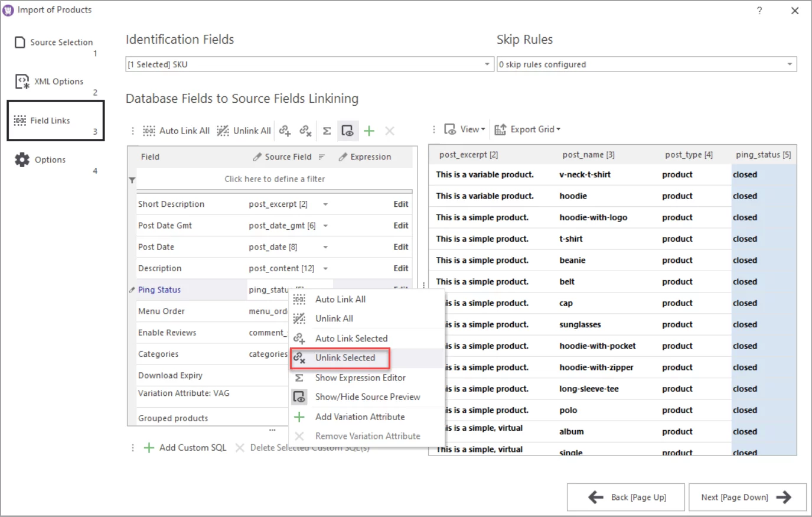
Task: Use the Auto Link Selected toolbar icon
Action: (285, 131)
